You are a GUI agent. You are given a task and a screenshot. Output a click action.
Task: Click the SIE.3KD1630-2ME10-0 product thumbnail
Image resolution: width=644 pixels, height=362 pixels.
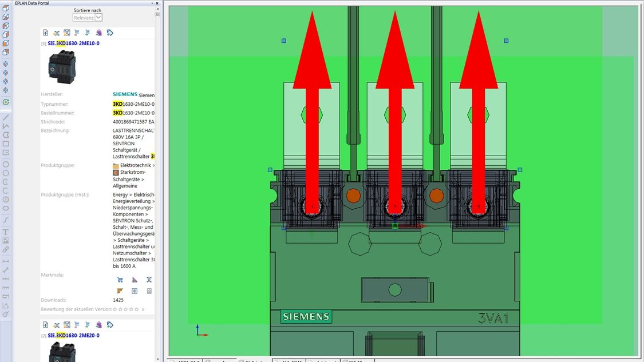coord(62,66)
